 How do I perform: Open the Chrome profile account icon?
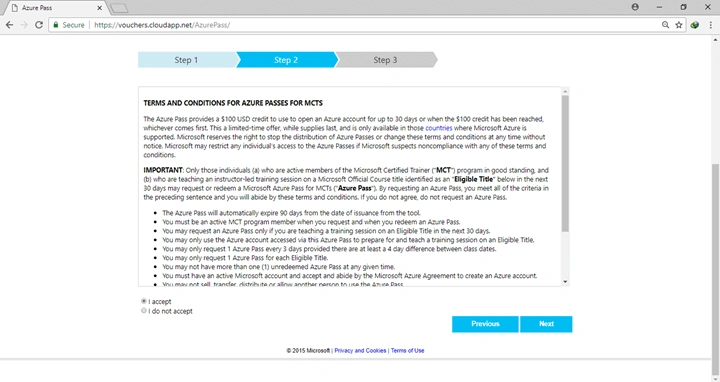[635, 7]
